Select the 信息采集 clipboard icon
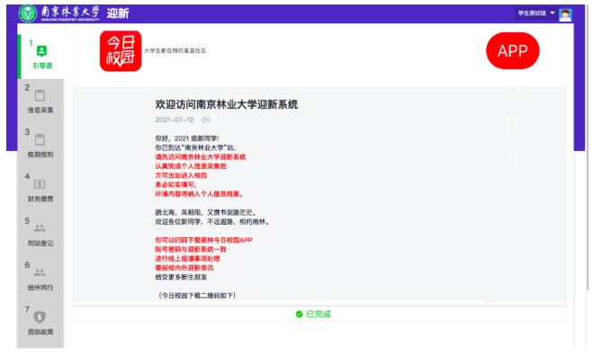The height and width of the screenshot is (364, 594). click(40, 95)
